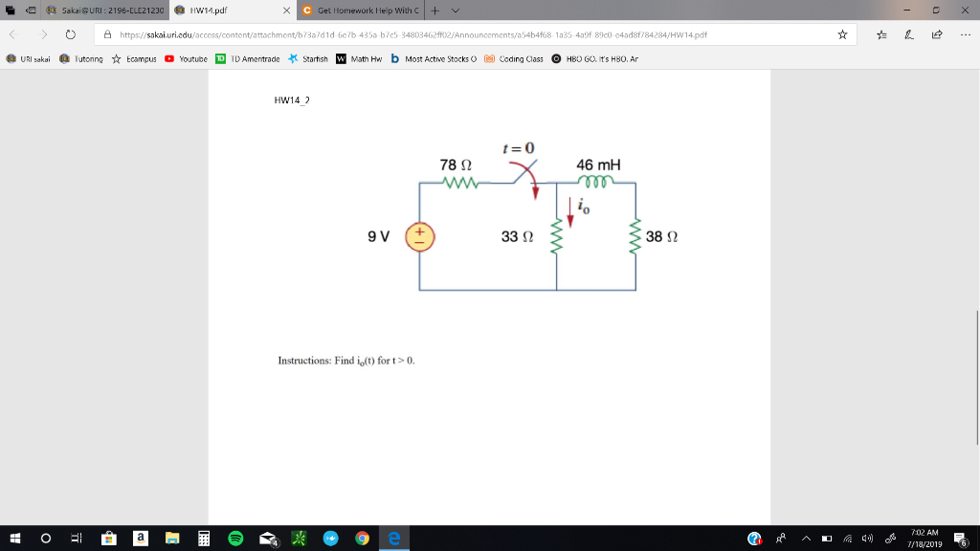Open Mail from the taskbar

[x=266, y=537]
